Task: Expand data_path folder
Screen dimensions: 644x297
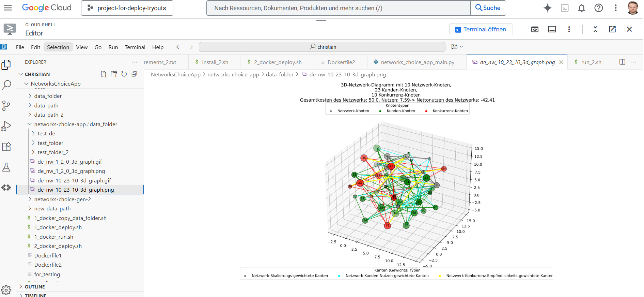Action: click(30, 106)
